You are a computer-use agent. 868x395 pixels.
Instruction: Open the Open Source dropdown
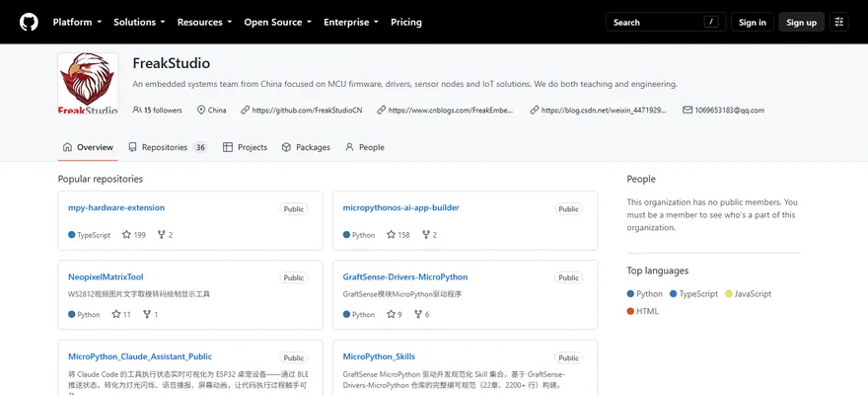tap(278, 22)
